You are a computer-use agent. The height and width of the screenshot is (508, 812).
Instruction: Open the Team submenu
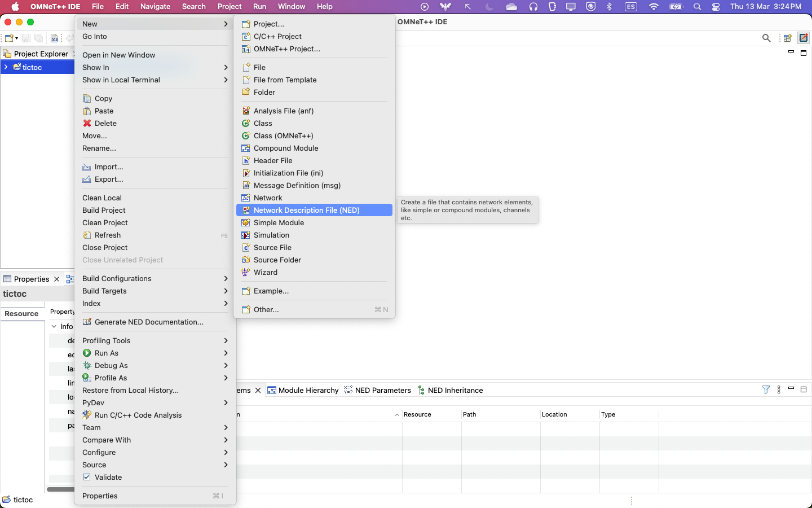click(155, 427)
